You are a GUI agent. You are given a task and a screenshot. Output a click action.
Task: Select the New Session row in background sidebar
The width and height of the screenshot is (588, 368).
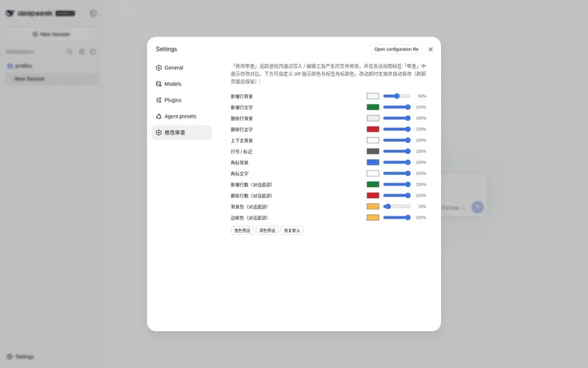click(x=51, y=79)
